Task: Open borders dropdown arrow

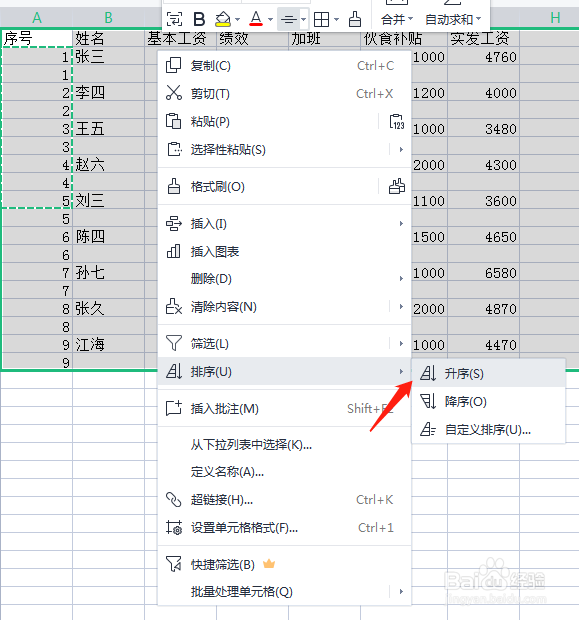Action: coord(336,19)
